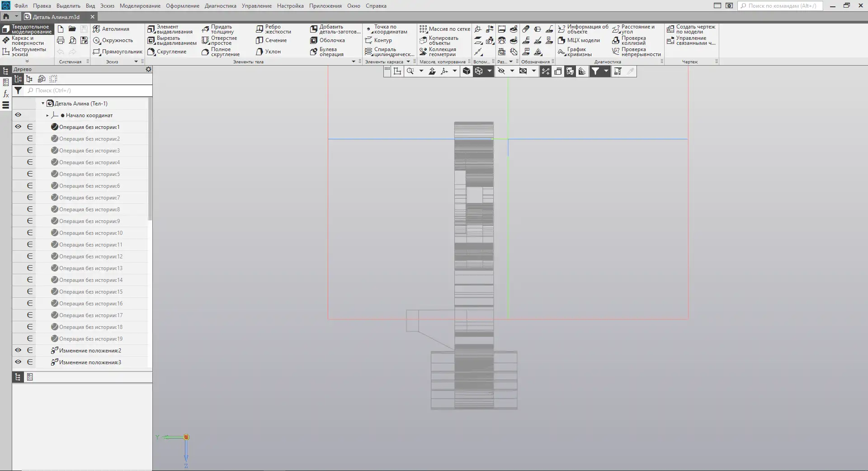
Task: Click the Ребро жесткости rib tool
Action: coord(274,29)
